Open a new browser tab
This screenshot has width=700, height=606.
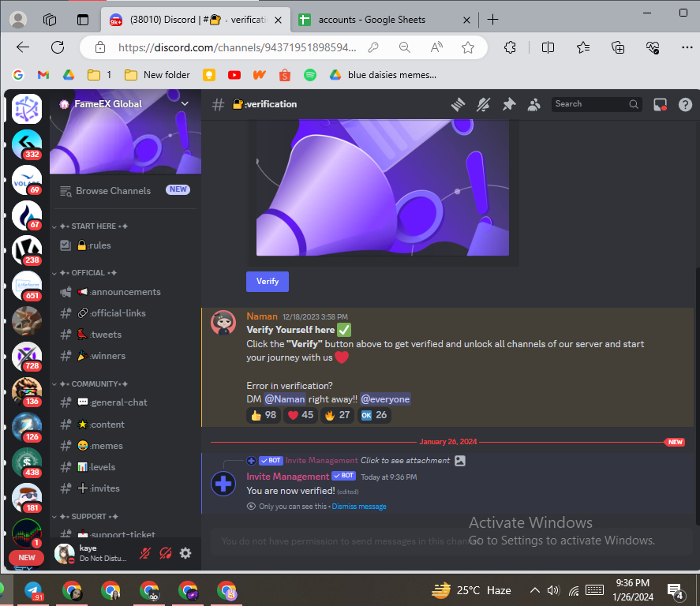coord(492,20)
